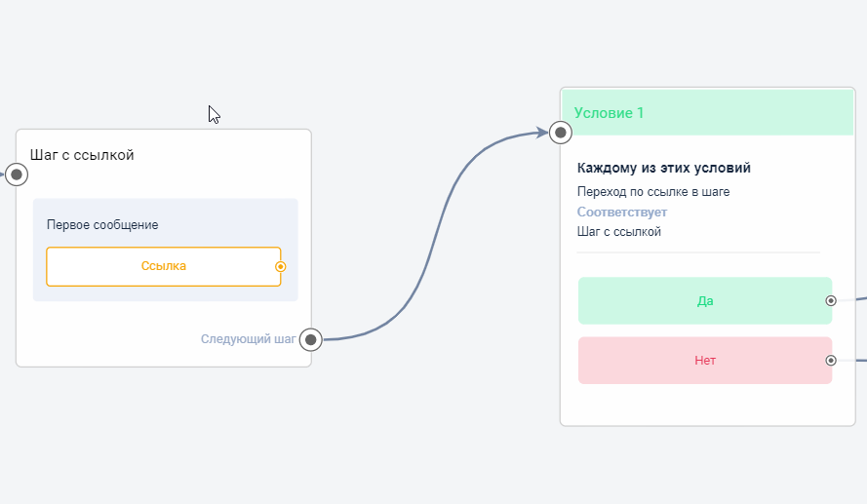Choose the red Нет branch
This screenshot has height=504, width=867.
(704, 360)
